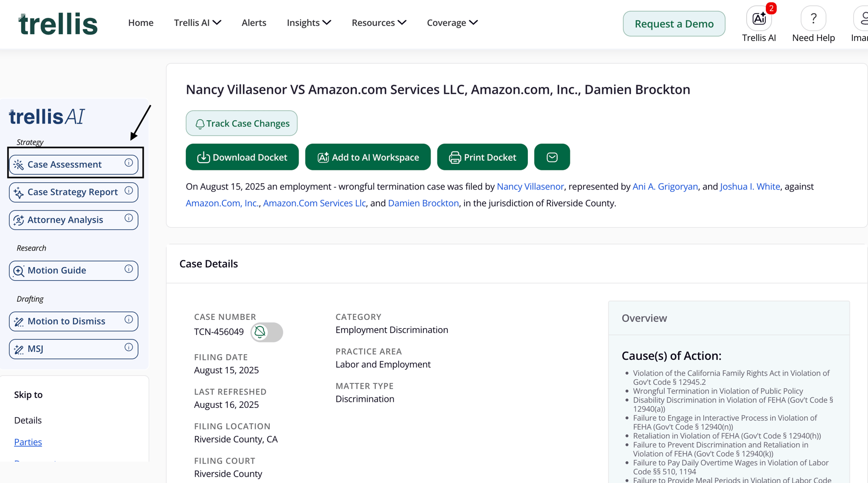The image size is (868, 483).
Task: View the Motion Guide info icon
Action: point(128,269)
